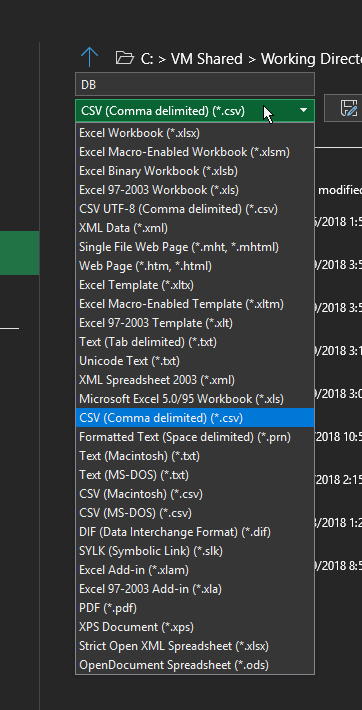This screenshot has width=362, height=710.
Task: Choose SYLK (Symbolic Link) (*.slk)
Action: [195, 551]
